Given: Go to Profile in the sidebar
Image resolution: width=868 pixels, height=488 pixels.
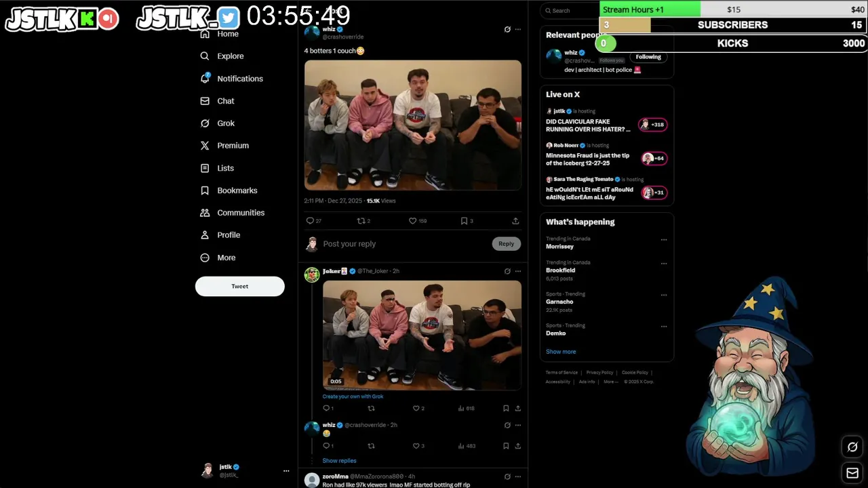Looking at the screenshot, I should (x=220, y=235).
